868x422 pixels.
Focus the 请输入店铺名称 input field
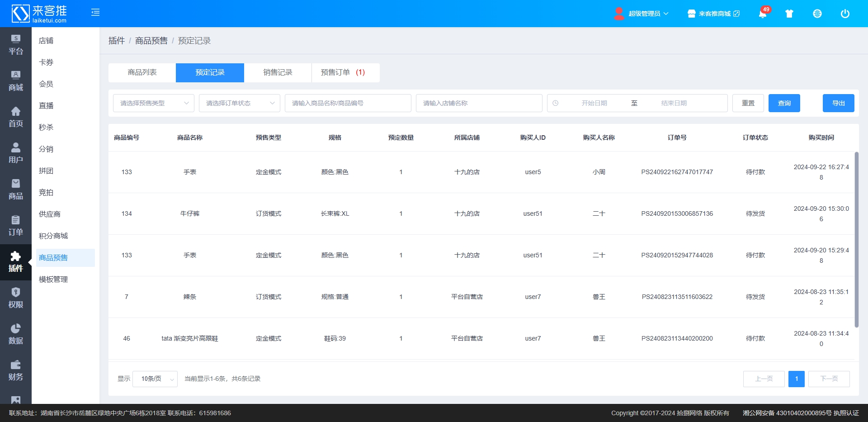(x=479, y=103)
